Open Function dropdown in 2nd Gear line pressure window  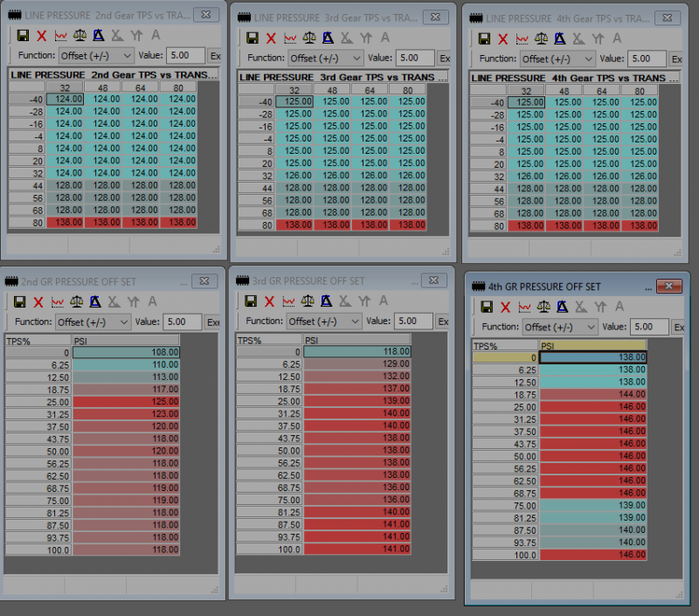click(x=94, y=55)
